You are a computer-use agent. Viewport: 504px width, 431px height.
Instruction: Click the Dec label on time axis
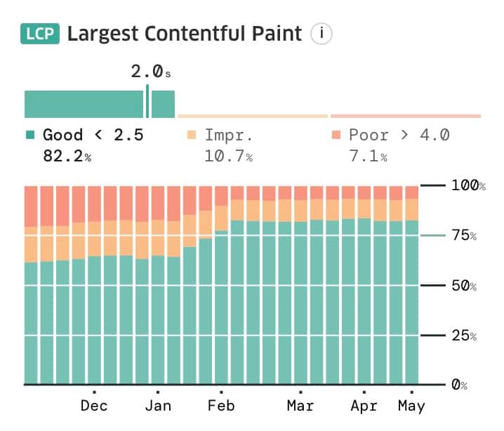pos(94,406)
